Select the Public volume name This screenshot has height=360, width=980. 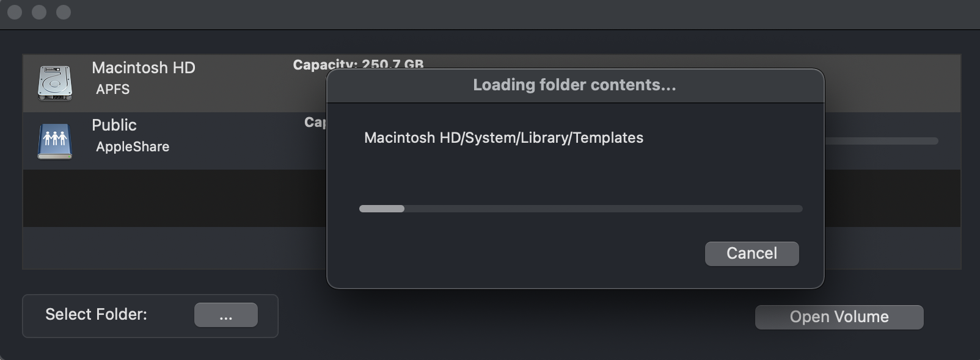click(x=114, y=125)
